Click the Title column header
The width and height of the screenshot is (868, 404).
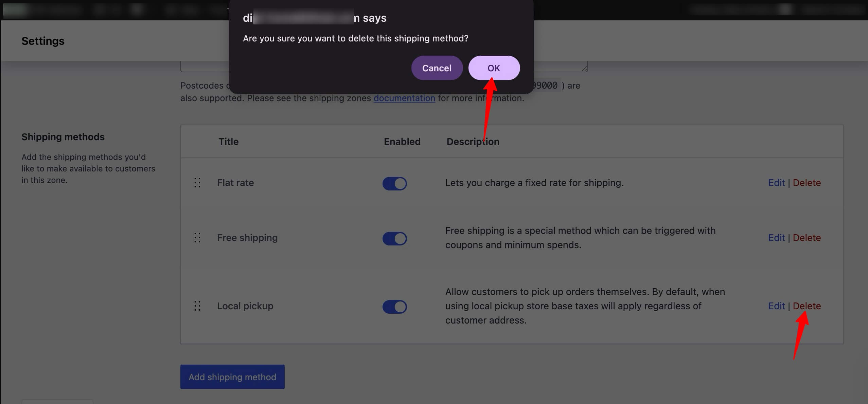[x=228, y=142]
